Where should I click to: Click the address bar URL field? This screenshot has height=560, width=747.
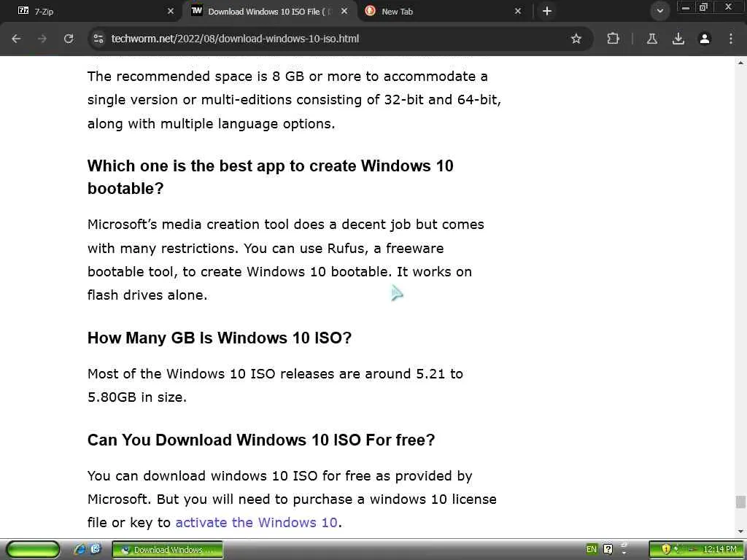click(333, 39)
